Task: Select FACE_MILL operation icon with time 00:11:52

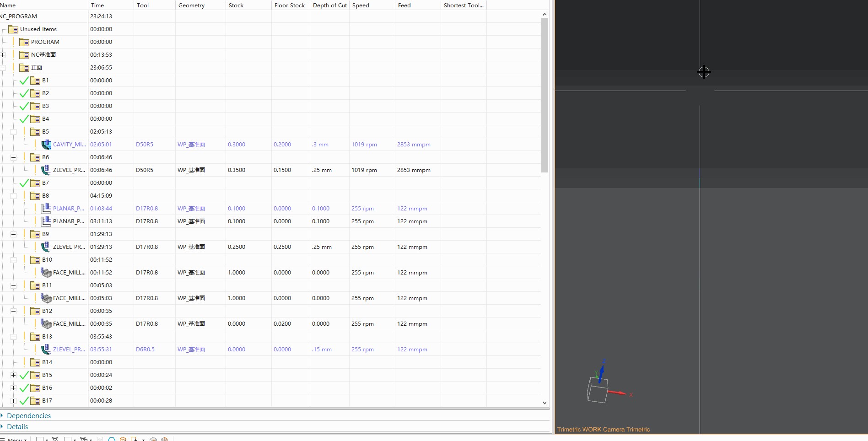Action: 46,273
